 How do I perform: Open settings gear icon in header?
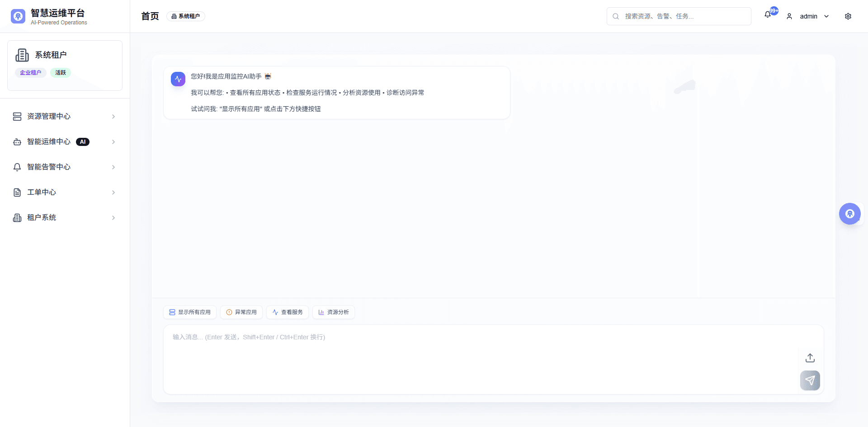point(848,16)
